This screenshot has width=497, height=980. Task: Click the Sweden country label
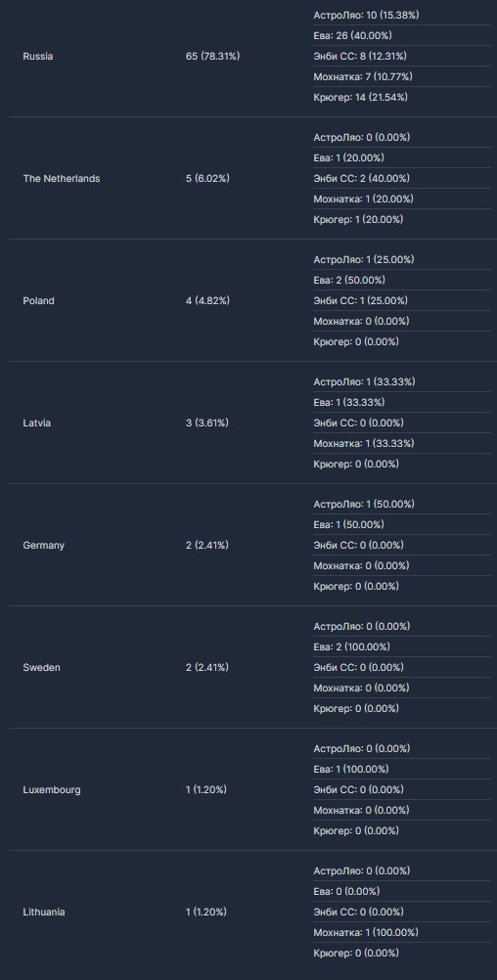(x=41, y=667)
